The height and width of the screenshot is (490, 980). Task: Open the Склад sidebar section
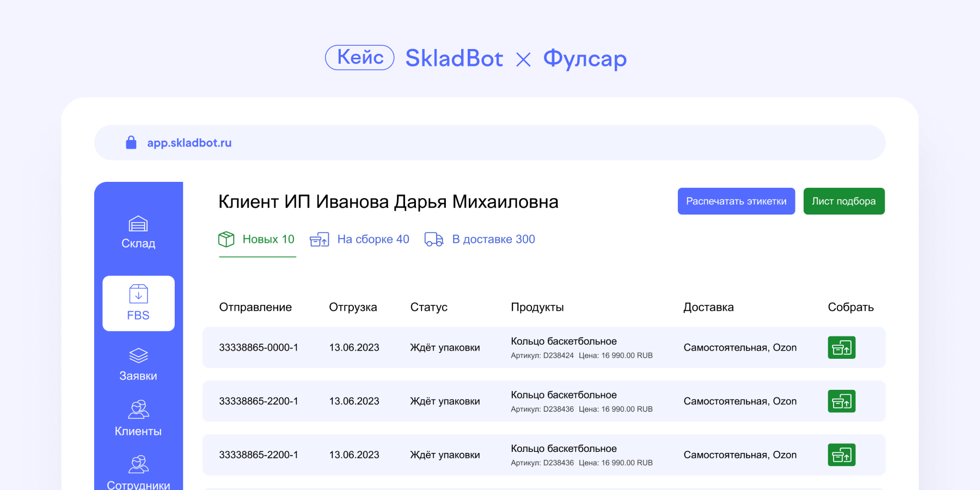click(x=138, y=232)
